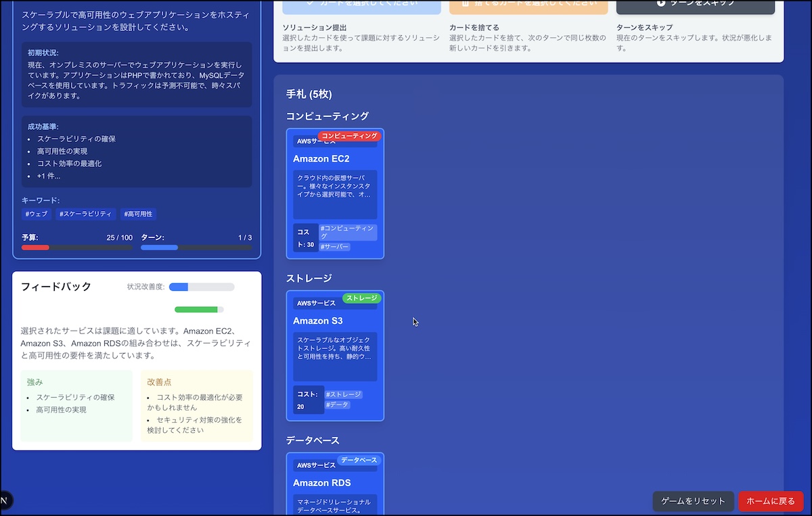
Task: Click the フィードバック heading
Action: [56, 286]
